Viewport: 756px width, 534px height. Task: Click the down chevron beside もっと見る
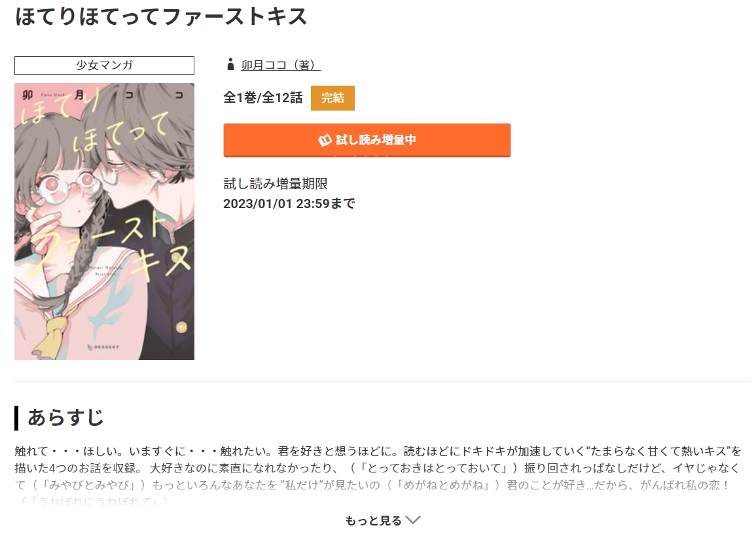click(x=413, y=520)
